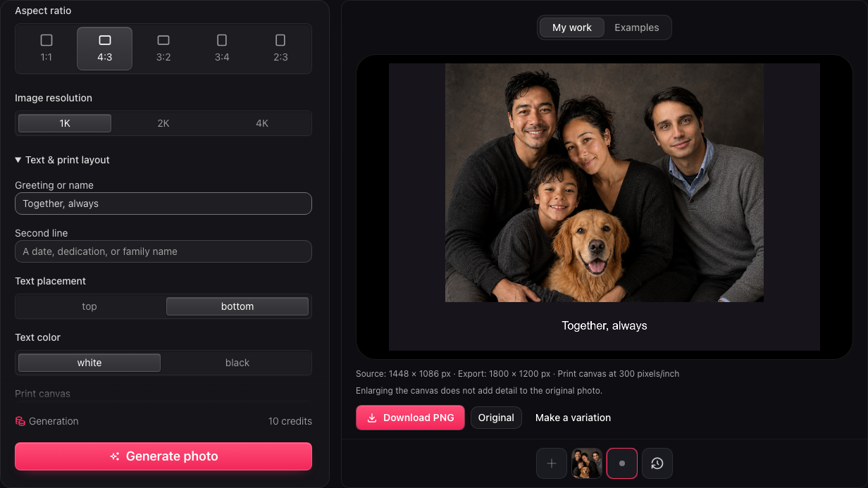Open the family photo thumbnail
Image resolution: width=868 pixels, height=488 pixels.
point(587,463)
